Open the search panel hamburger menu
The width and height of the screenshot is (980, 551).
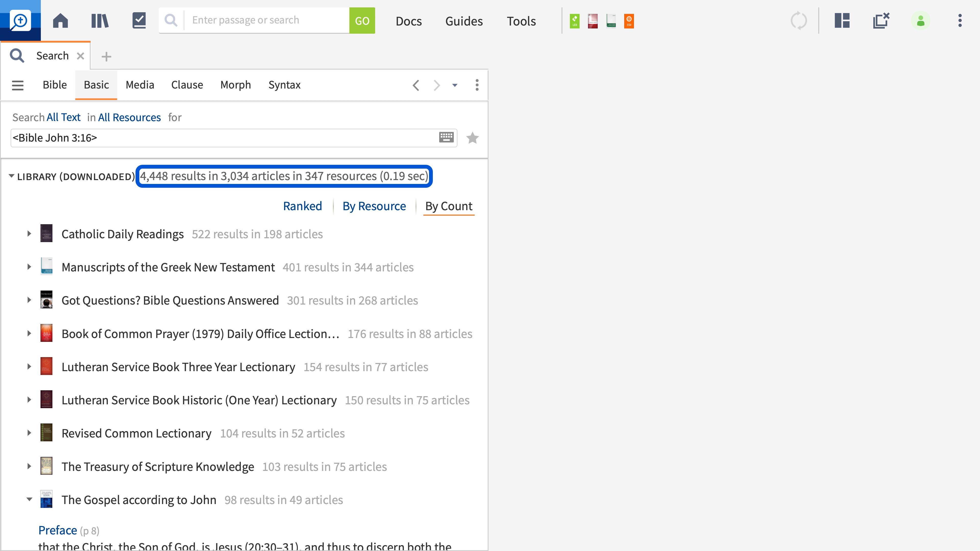[18, 85]
